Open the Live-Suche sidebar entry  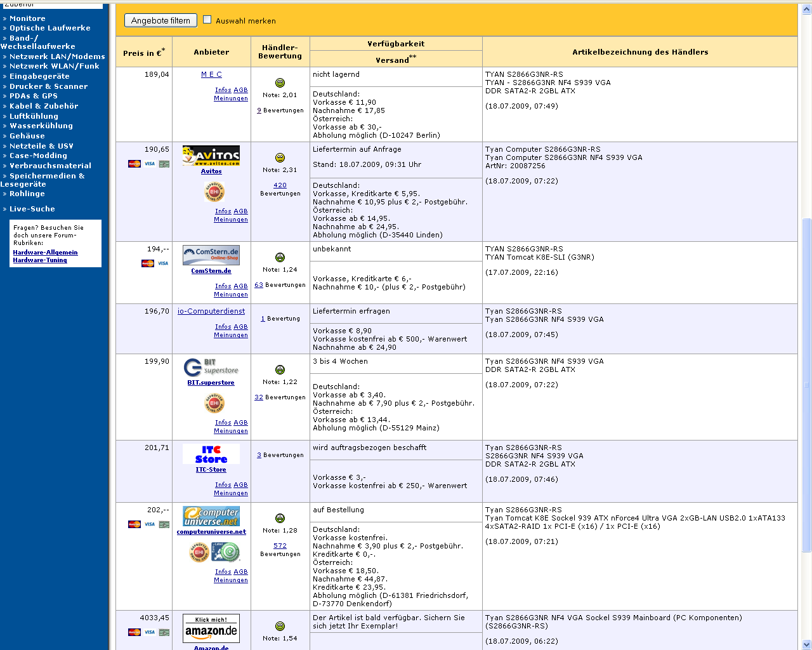tap(32, 209)
